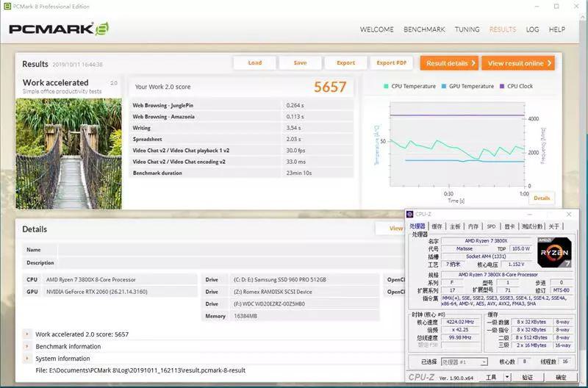Viewport: 588px width, 388px height.
Task: Switch to the CPU-Z bench tab
Action: 531,226
